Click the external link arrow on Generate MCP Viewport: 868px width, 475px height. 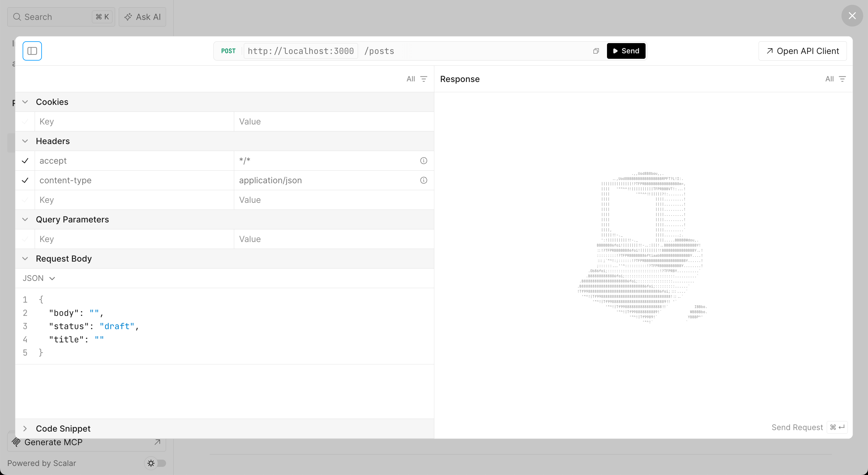pos(157,442)
